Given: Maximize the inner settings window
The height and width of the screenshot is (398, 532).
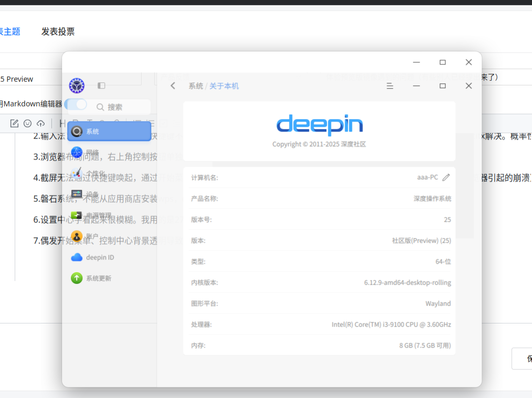Looking at the screenshot, I should (442, 86).
